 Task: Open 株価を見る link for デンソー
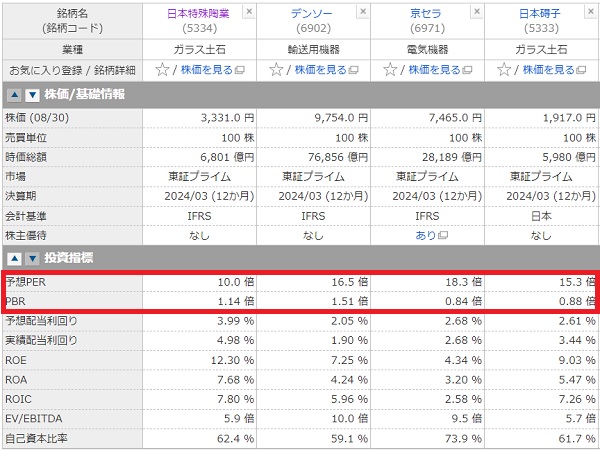(x=326, y=70)
